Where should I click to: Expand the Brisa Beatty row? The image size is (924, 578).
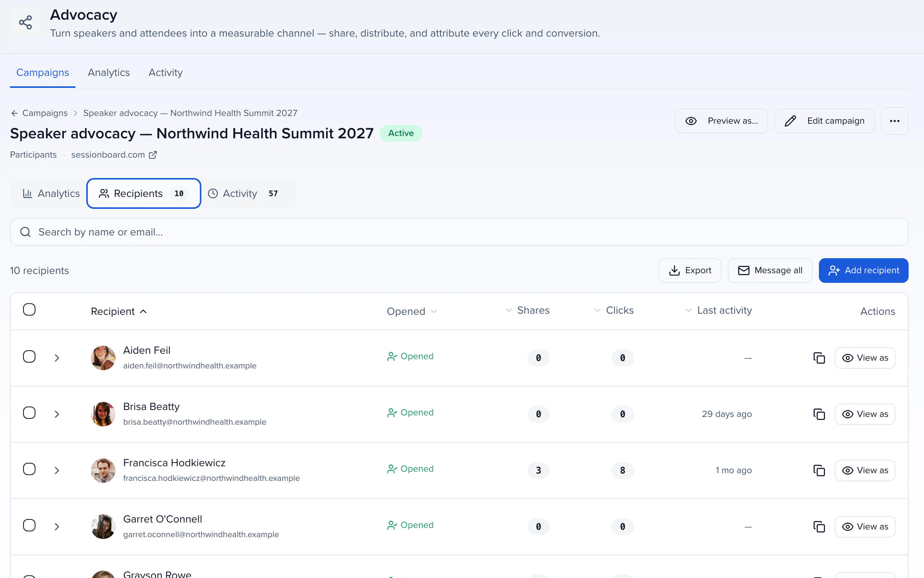click(57, 414)
